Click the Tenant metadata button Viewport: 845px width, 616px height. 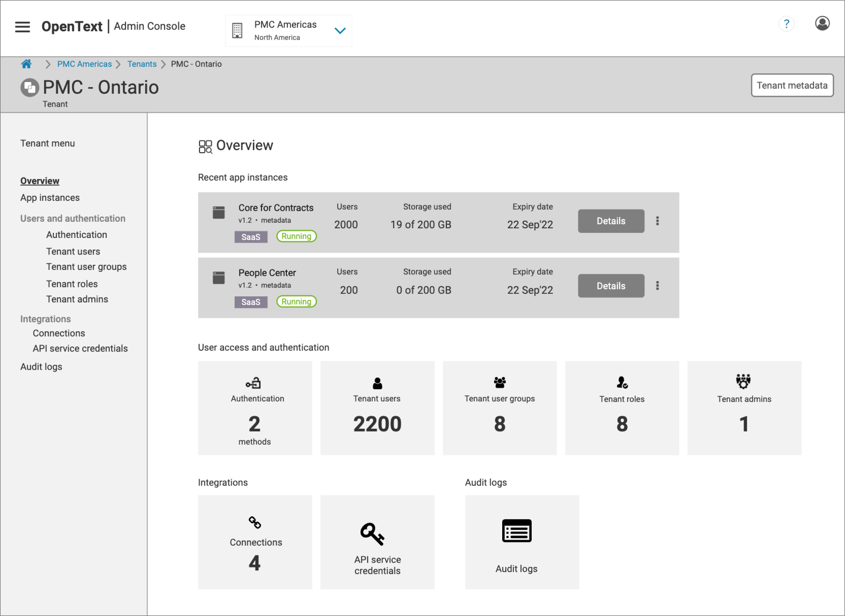click(792, 85)
